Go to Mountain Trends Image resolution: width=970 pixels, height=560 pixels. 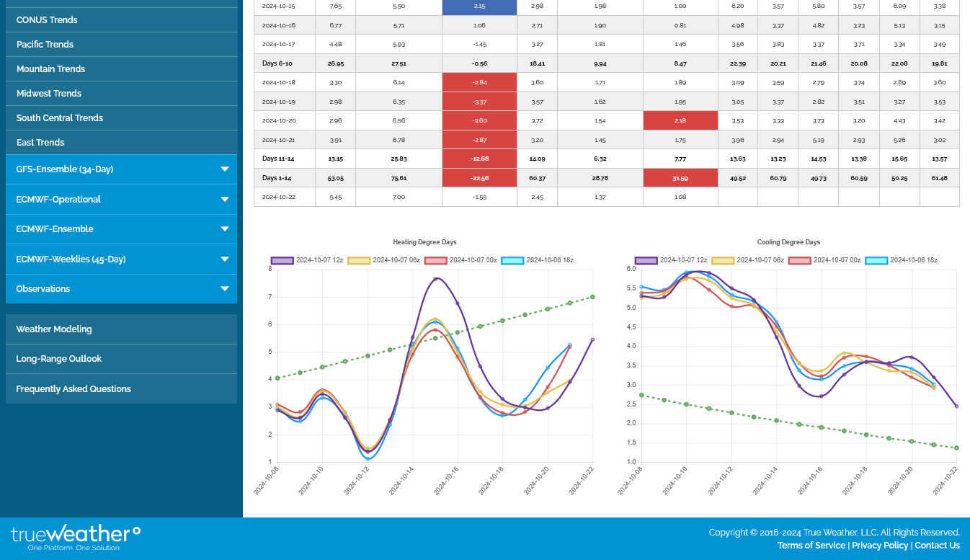[50, 69]
